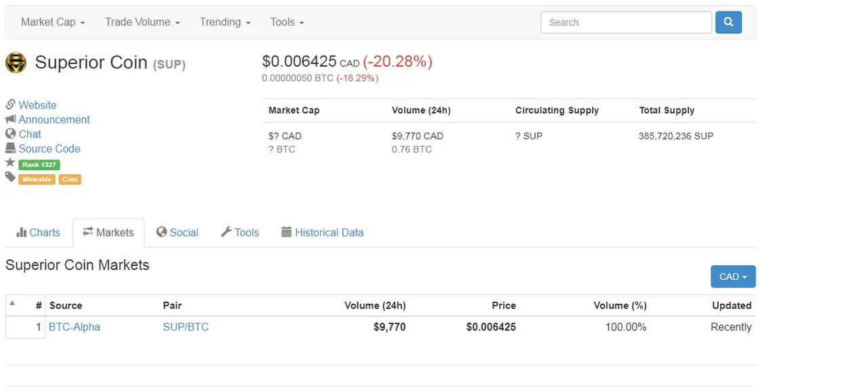868x392 pixels.
Task: Open the Website link
Action: 37,105
